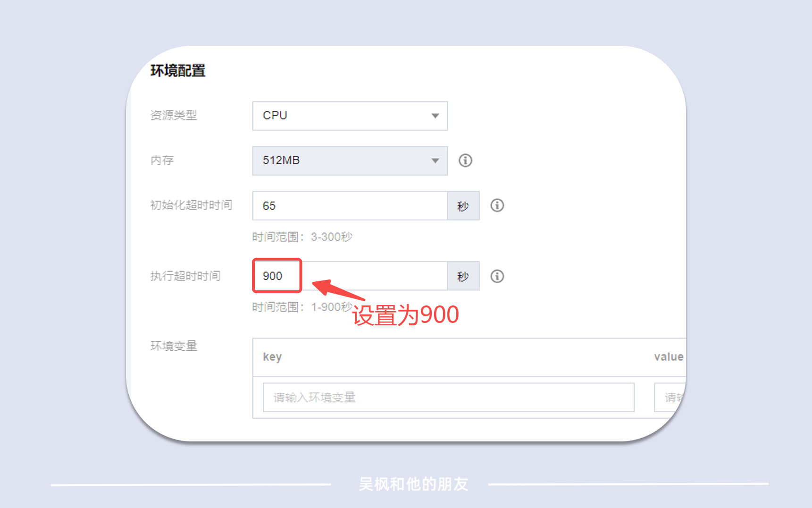Click the 初始化超时时间 field showing 65
Screen dimensions: 812x508
tap(350, 205)
